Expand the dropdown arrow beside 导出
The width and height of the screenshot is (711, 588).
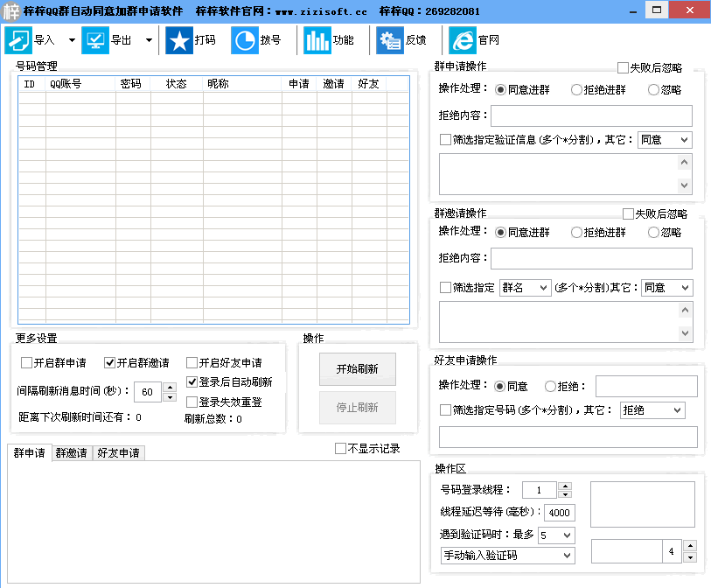pos(149,40)
